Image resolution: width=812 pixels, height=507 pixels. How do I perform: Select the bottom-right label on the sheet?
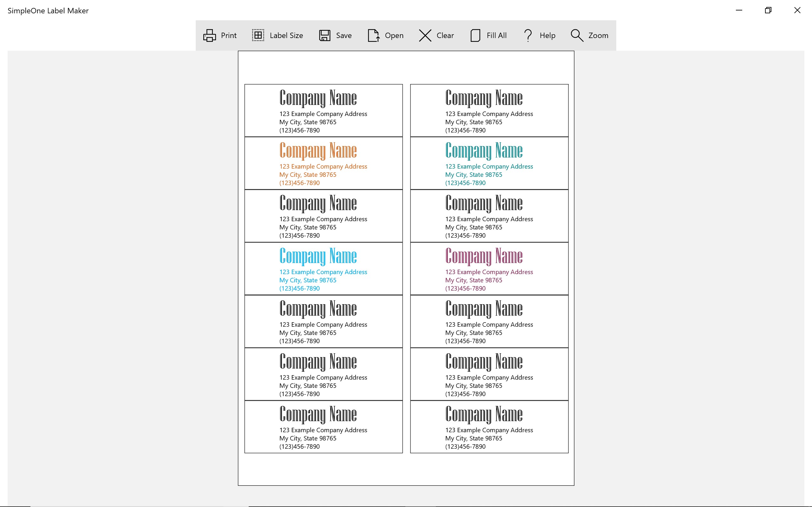point(489,427)
